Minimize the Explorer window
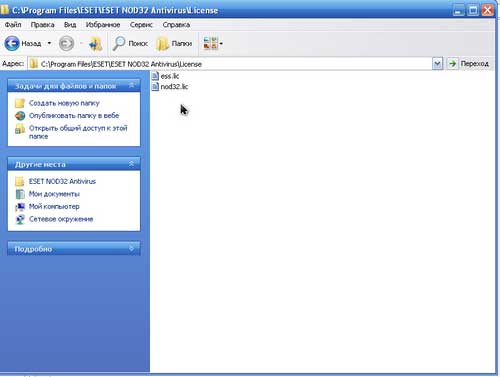The height and width of the screenshot is (377, 500). (x=459, y=10)
